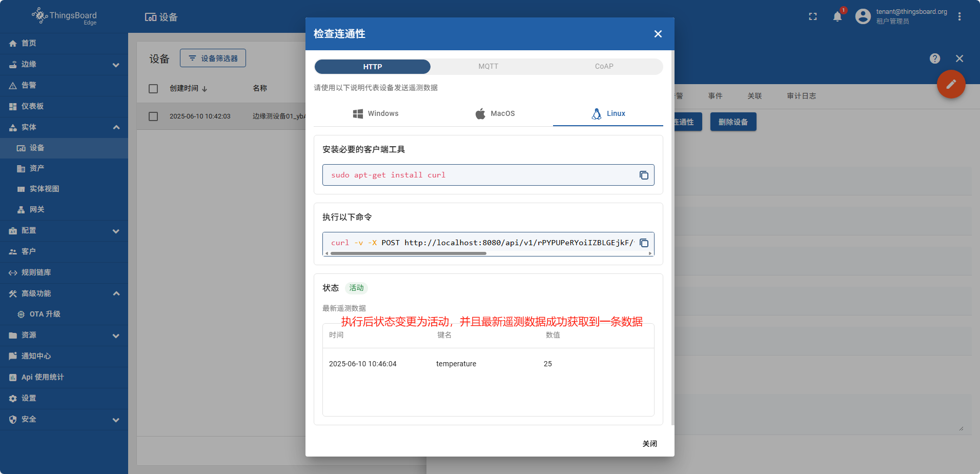Open the user account avatar icon

pyautogui.click(x=863, y=17)
